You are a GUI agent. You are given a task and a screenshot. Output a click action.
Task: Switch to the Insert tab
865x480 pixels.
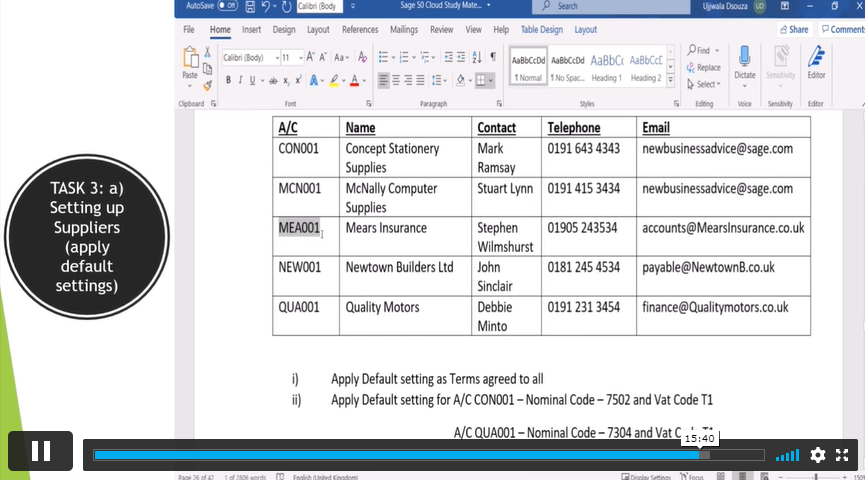252,30
